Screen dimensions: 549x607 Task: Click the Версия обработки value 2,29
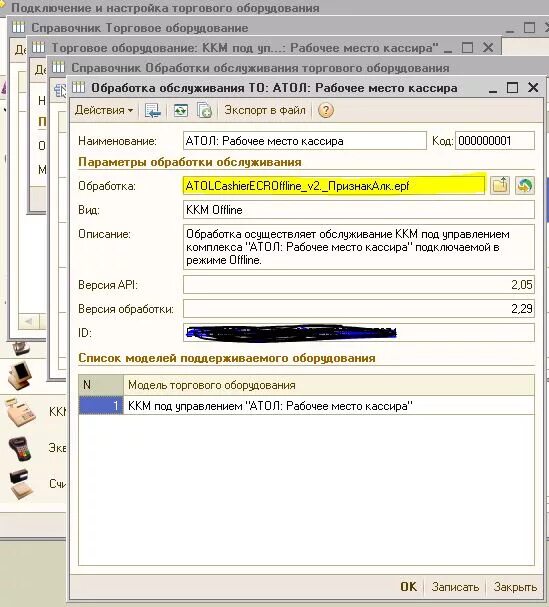click(x=359, y=309)
